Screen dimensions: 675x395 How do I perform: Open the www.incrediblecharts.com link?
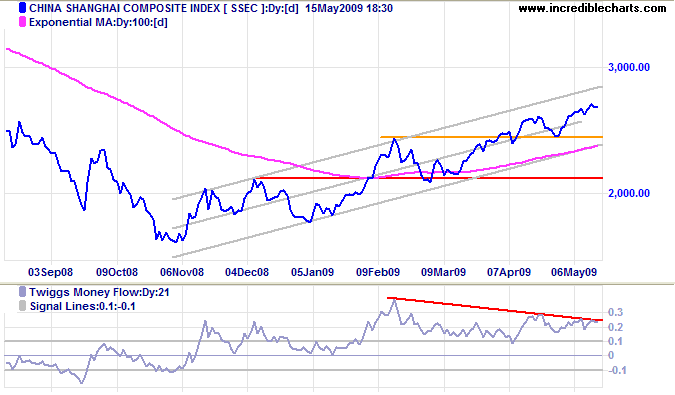592,8
